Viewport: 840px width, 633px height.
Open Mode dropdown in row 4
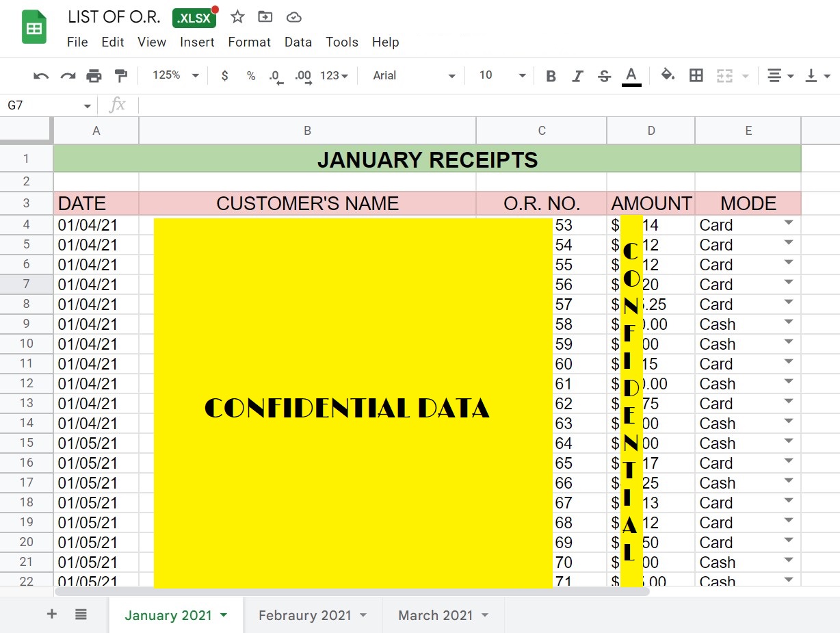(x=789, y=223)
